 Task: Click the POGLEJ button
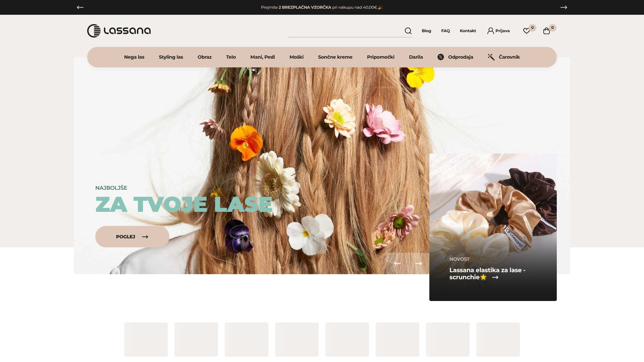point(132,237)
